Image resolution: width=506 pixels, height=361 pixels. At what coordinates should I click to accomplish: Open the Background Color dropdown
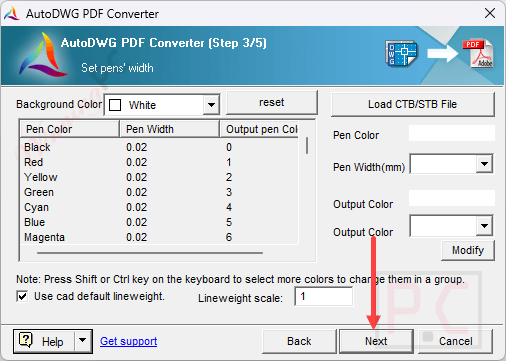click(x=211, y=105)
